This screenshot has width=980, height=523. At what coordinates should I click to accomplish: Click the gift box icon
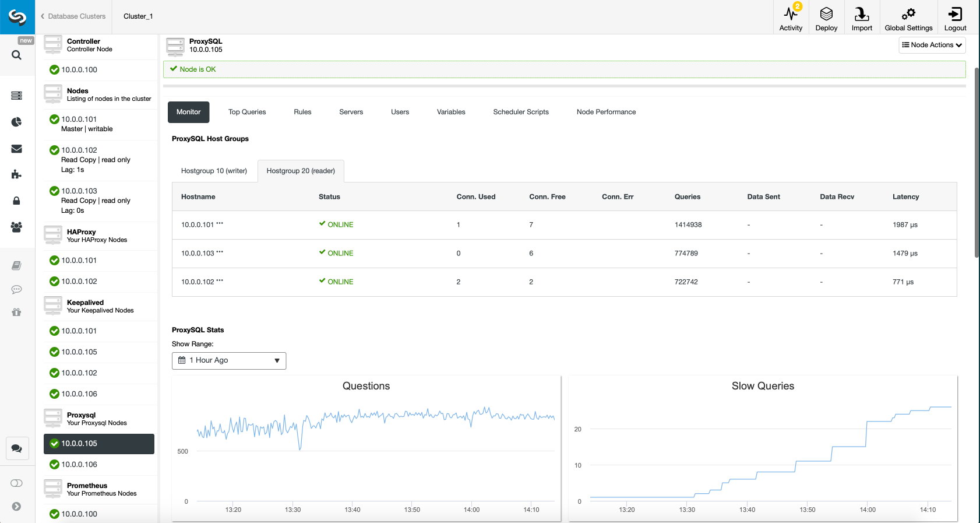point(16,312)
